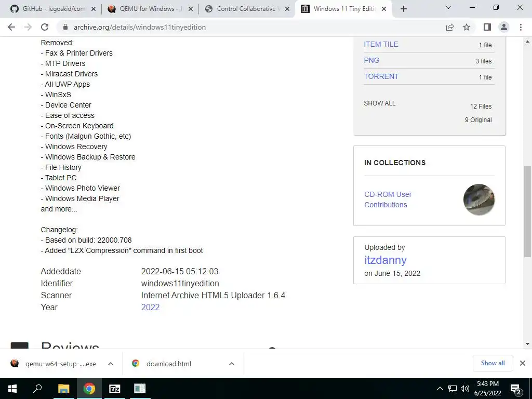The height and width of the screenshot is (399, 532).
Task: Share this page via share icon
Action: [x=450, y=27]
